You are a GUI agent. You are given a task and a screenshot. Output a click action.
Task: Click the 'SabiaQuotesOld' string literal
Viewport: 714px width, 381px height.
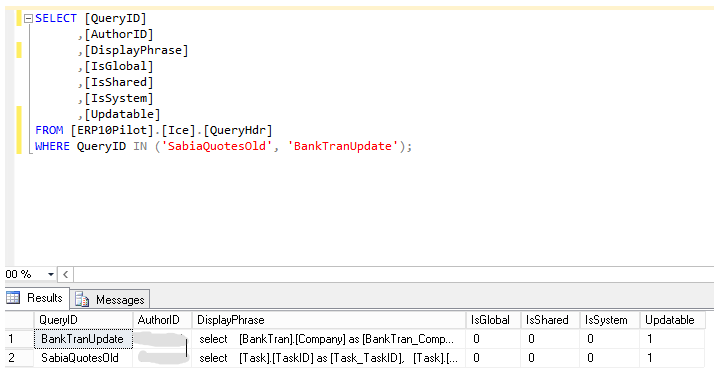(217, 147)
